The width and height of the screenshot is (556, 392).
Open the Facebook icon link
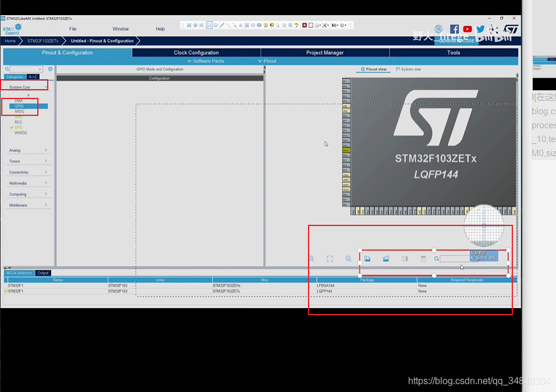(x=454, y=29)
